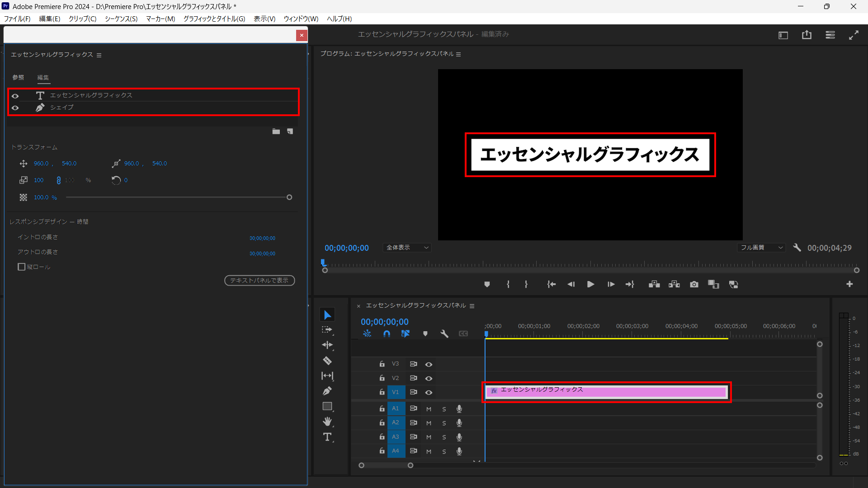
Task: Click the テキストパネルで表示 button
Action: 259,281
